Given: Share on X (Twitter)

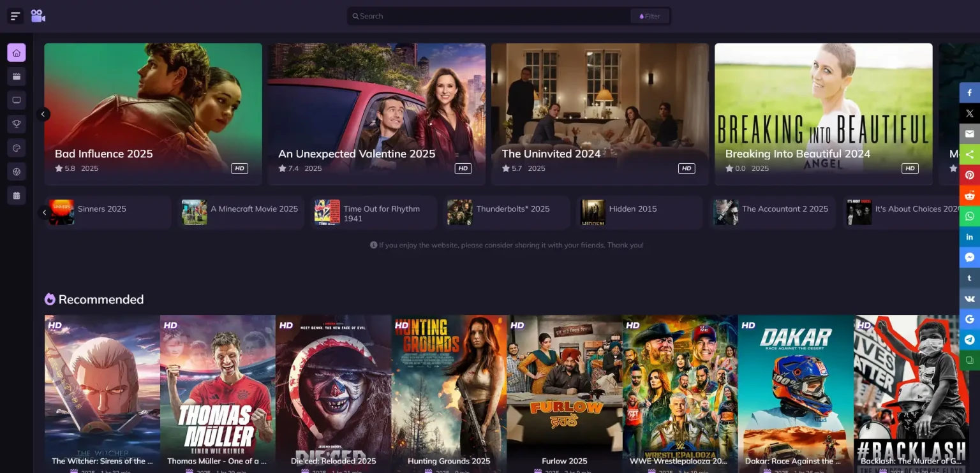Looking at the screenshot, I should coord(970,113).
